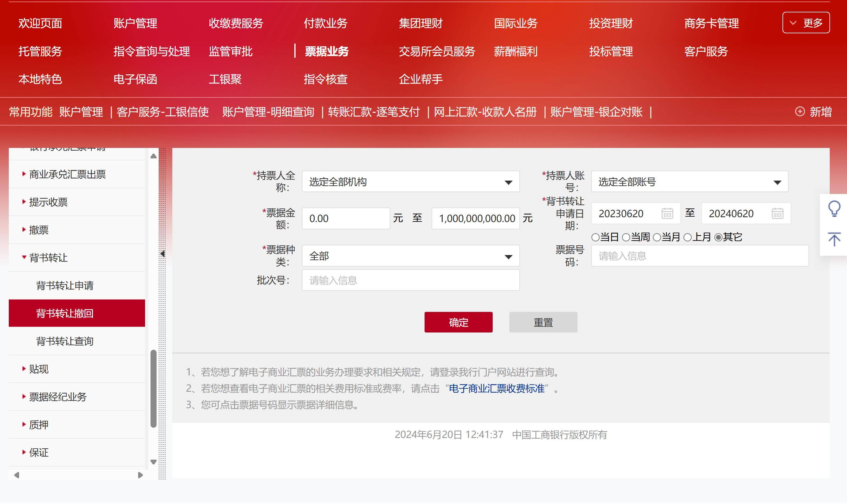Open the start date calendar picker

click(667, 213)
